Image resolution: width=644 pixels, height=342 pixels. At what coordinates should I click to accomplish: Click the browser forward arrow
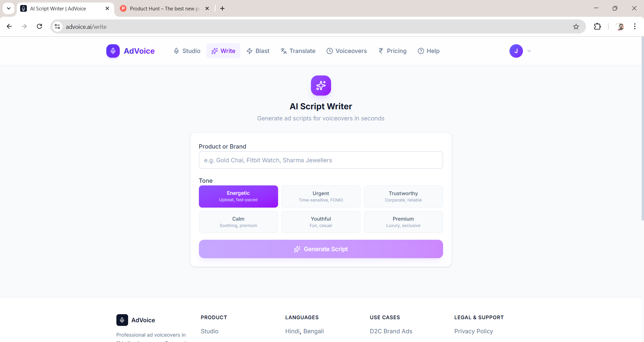(x=24, y=26)
